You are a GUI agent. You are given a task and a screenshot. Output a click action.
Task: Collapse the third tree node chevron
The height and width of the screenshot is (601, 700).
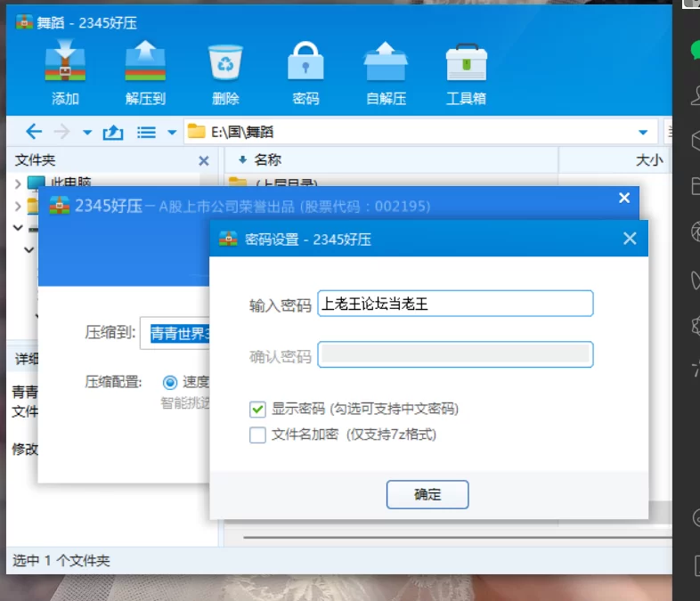pos(18,228)
